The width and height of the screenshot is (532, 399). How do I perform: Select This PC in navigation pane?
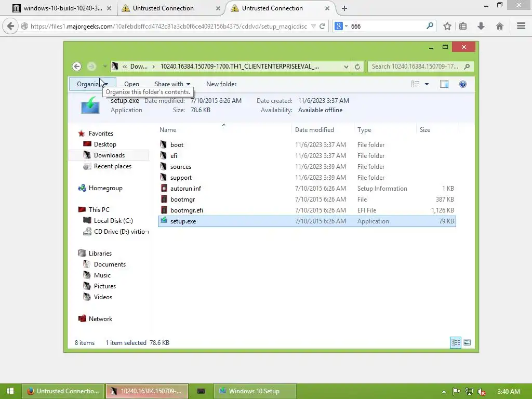click(x=99, y=210)
